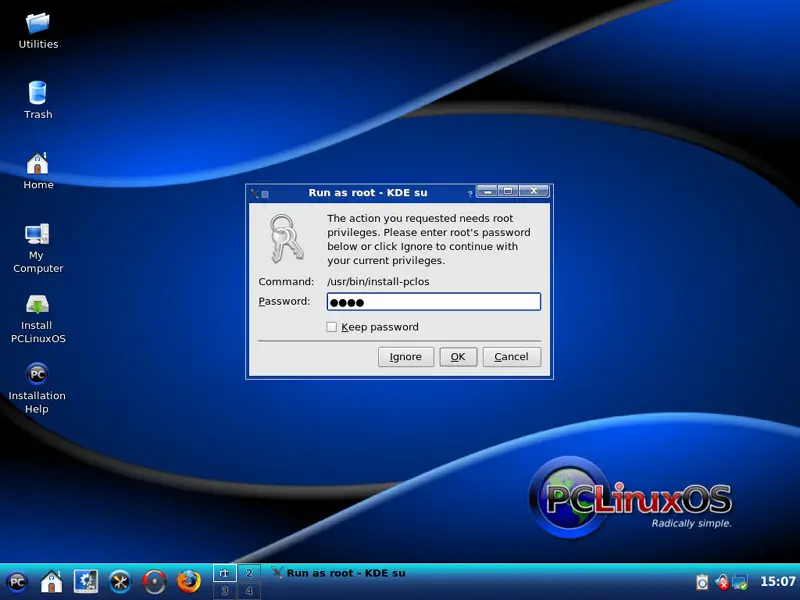Minimize the Run as root dialog
This screenshot has width=800, height=600.
pos(487,191)
